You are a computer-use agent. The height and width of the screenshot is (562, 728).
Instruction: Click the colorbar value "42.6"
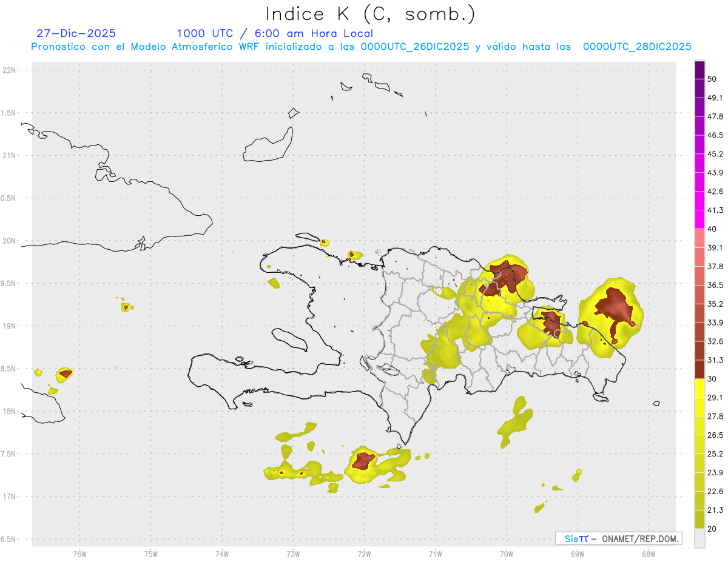[715, 192]
